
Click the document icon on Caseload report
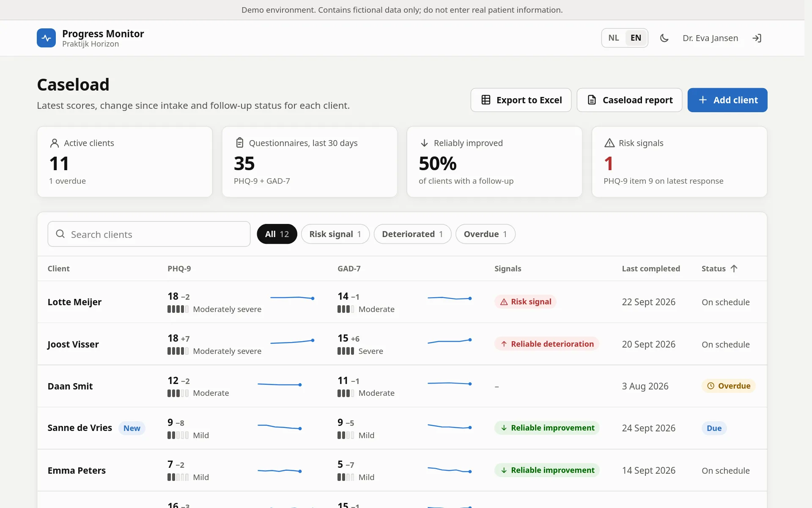[592, 100]
